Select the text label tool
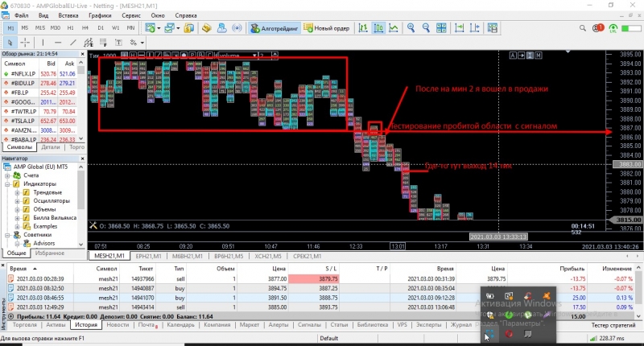The width and height of the screenshot is (644, 346). coord(118,43)
